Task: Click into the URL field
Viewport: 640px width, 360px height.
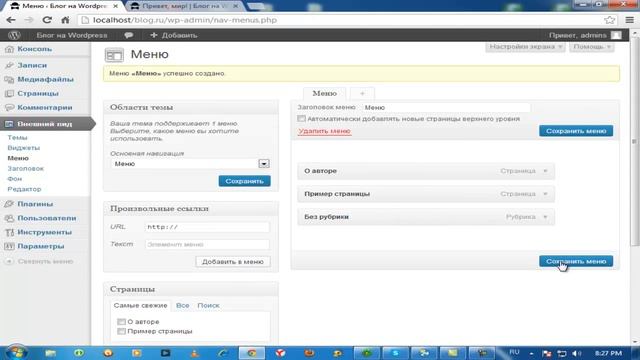Action: [x=207, y=227]
